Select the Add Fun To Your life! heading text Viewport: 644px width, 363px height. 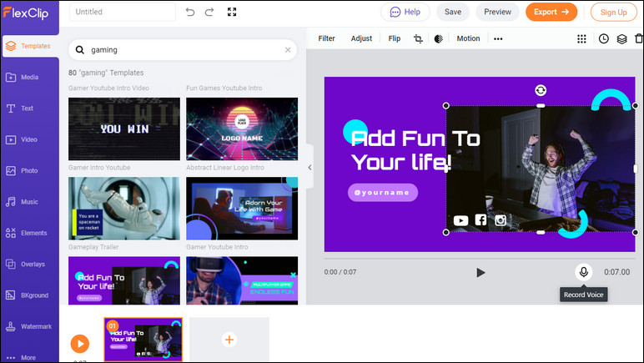click(x=415, y=150)
